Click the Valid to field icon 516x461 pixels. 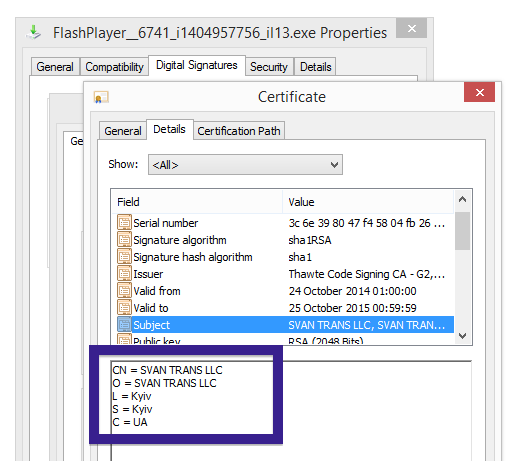tap(124, 308)
